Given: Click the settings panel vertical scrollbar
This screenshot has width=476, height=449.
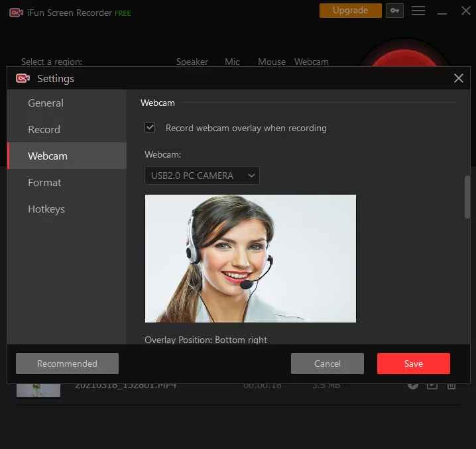Looking at the screenshot, I should pyautogui.click(x=467, y=197).
